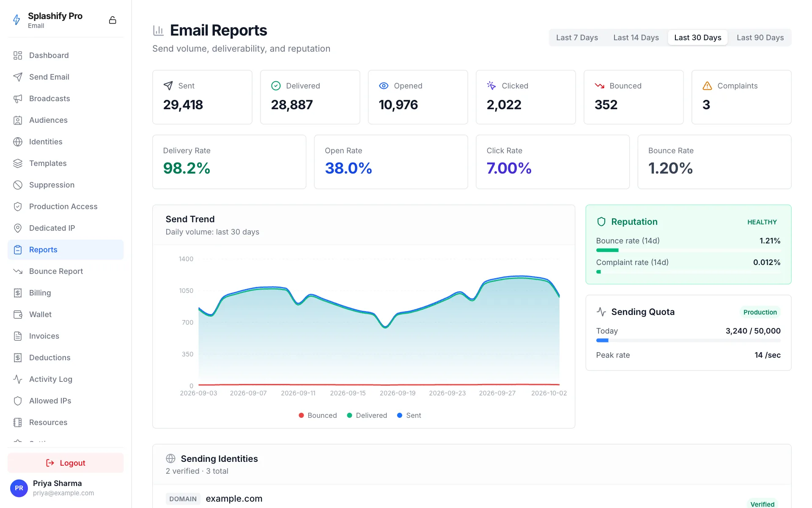Click the Identities globe icon in sidebar
The height and width of the screenshot is (508, 812).
pos(18,142)
